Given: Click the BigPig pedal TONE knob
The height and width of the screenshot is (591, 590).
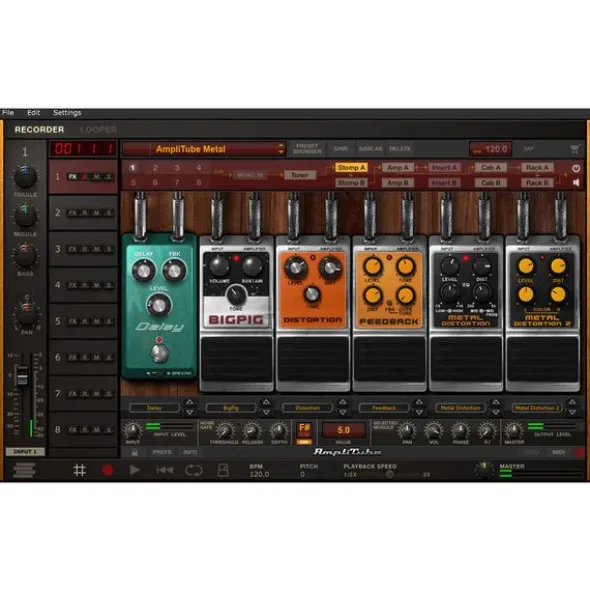Looking at the screenshot, I should [236, 295].
